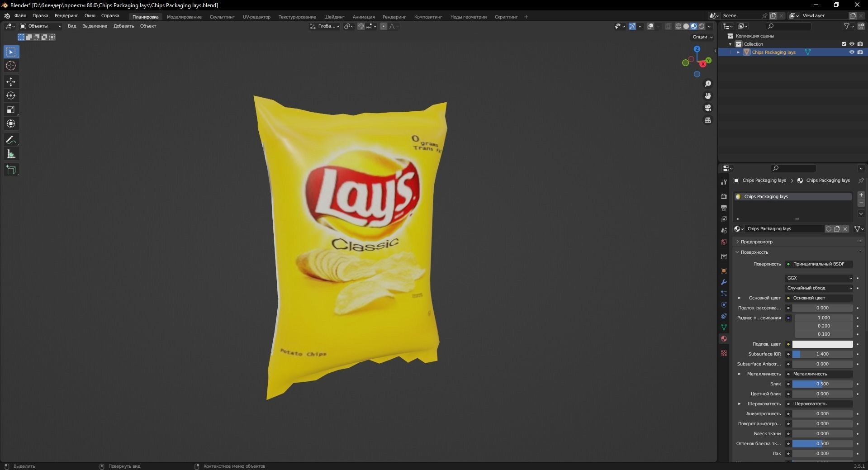Collapse the Collection in the outliner

(730, 44)
